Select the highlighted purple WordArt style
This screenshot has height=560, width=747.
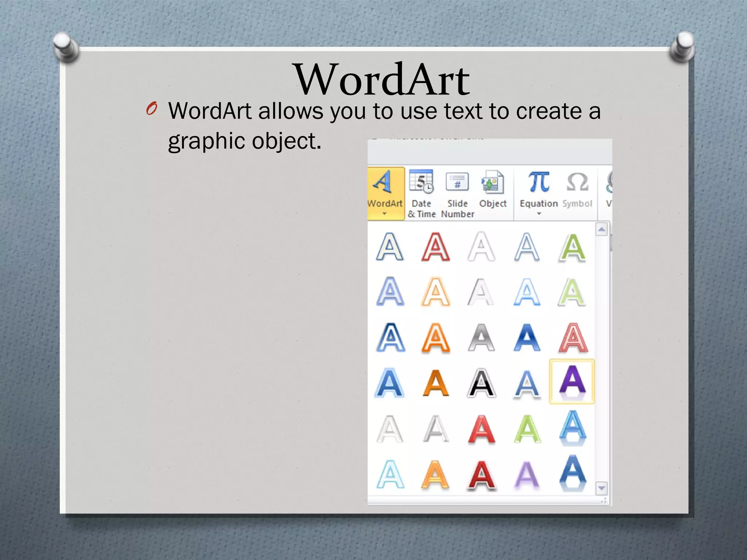[x=572, y=382]
